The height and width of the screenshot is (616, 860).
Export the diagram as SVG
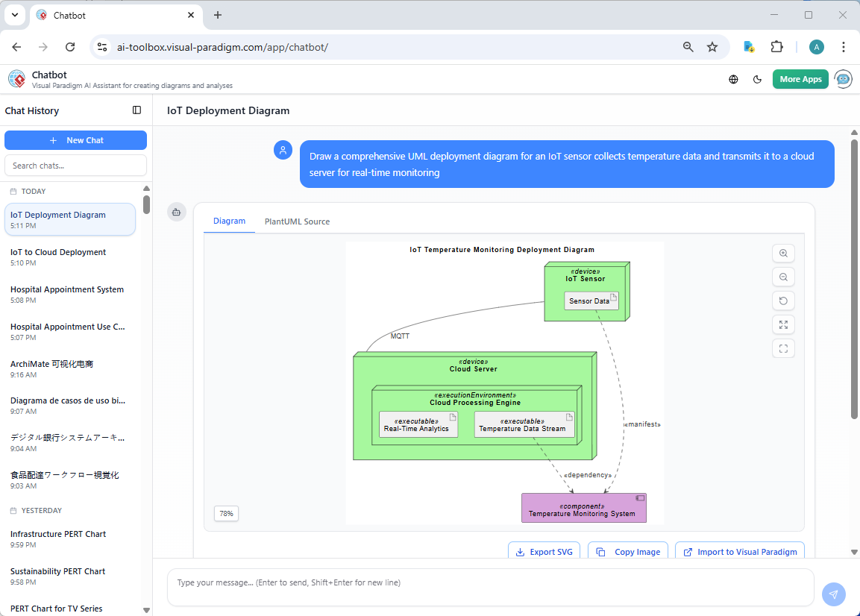click(544, 551)
